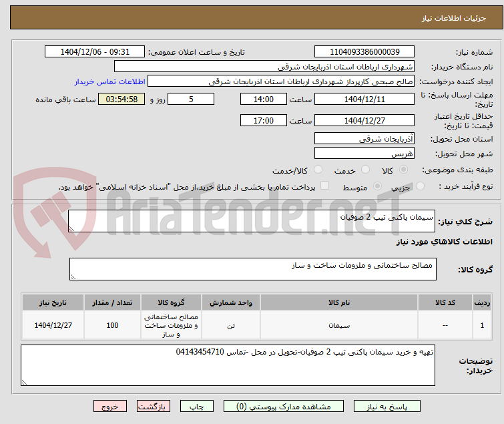Click the delivery province field آذربایجان شرقی

(364, 138)
